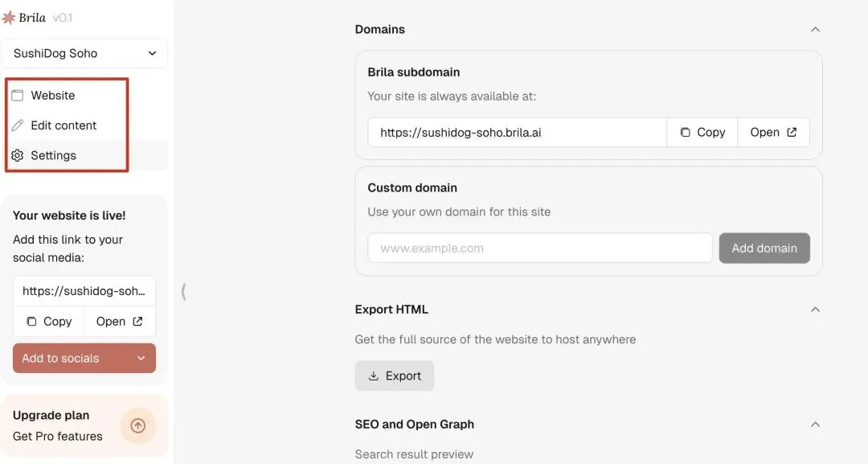This screenshot has height=464, width=868.
Task: Click the Website window icon in sidebar
Action: click(x=18, y=95)
